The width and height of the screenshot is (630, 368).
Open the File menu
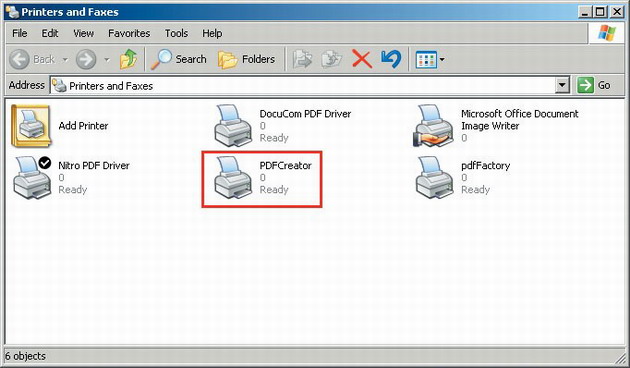coord(20,33)
